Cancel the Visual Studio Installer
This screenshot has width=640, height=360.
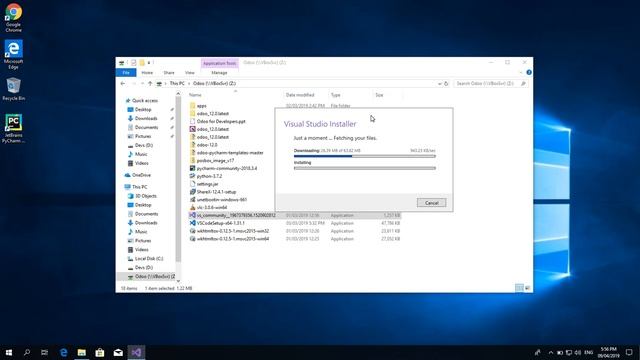[x=431, y=203]
